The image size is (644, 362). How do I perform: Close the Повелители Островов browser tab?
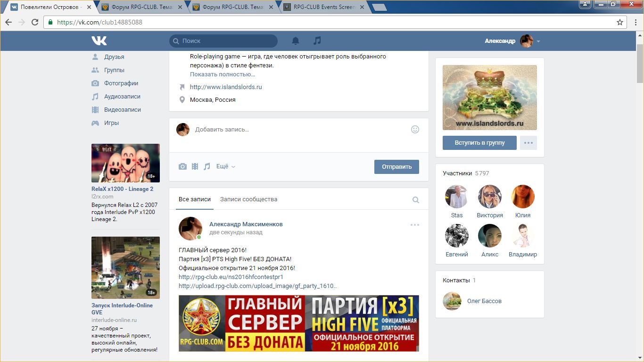point(89,7)
